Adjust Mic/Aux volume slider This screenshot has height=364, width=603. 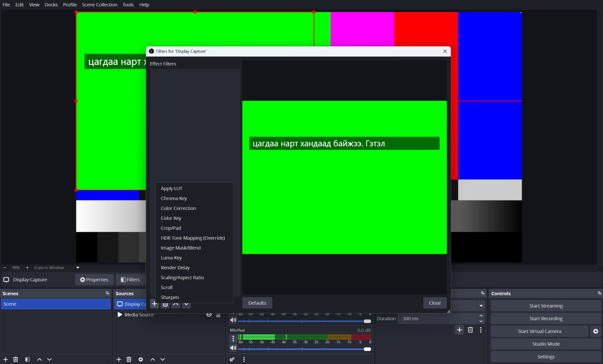click(305, 349)
